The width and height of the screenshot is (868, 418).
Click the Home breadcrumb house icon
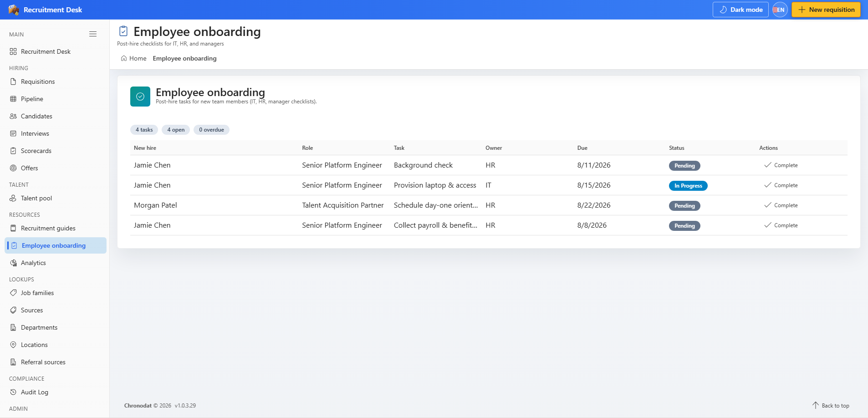pos(124,58)
